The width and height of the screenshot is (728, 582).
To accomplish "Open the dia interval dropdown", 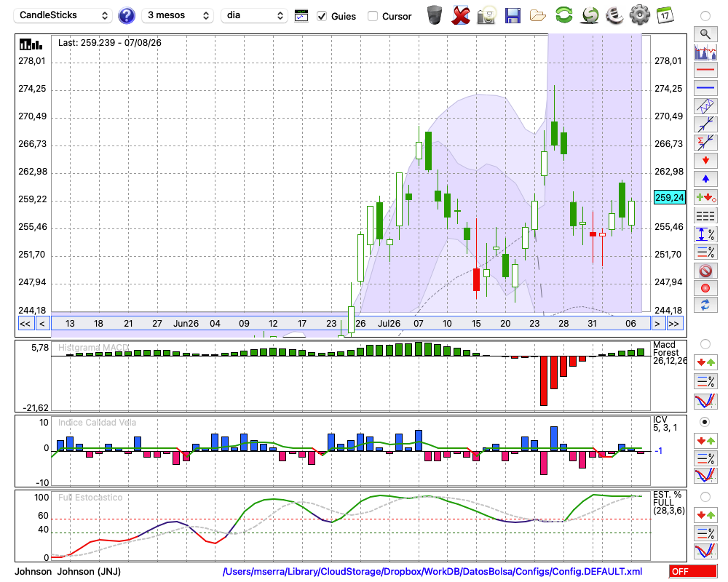I will [x=254, y=15].
